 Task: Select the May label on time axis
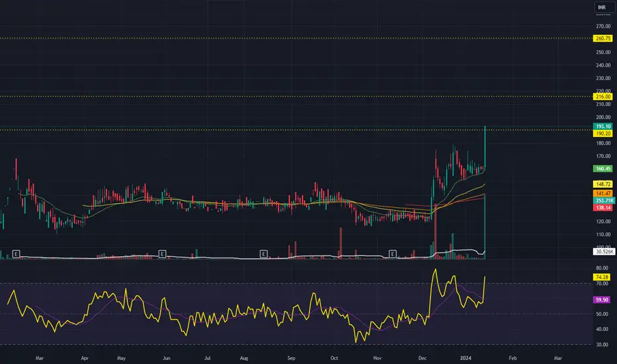pos(121,358)
